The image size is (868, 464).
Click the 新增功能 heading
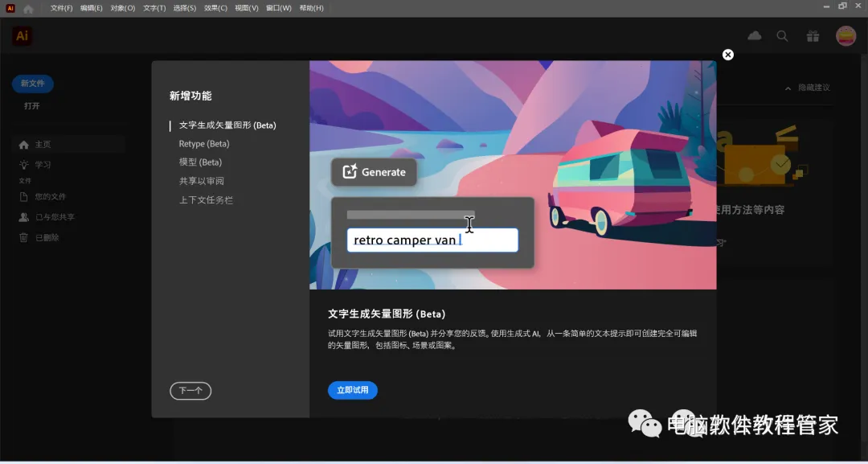[190, 96]
